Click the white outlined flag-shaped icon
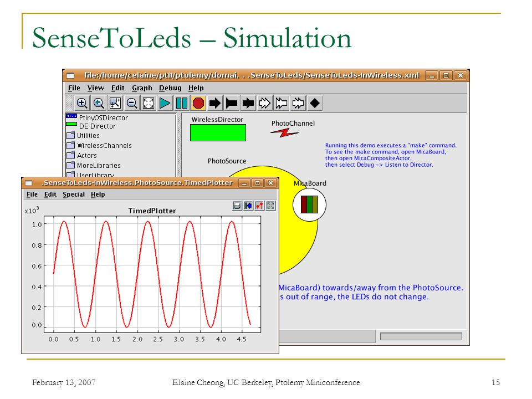 point(282,103)
